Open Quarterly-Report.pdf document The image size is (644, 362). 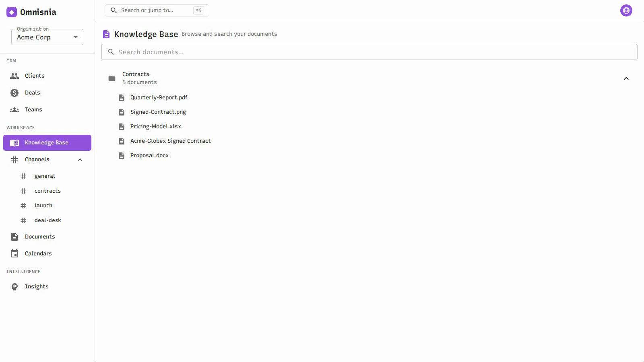tap(159, 97)
